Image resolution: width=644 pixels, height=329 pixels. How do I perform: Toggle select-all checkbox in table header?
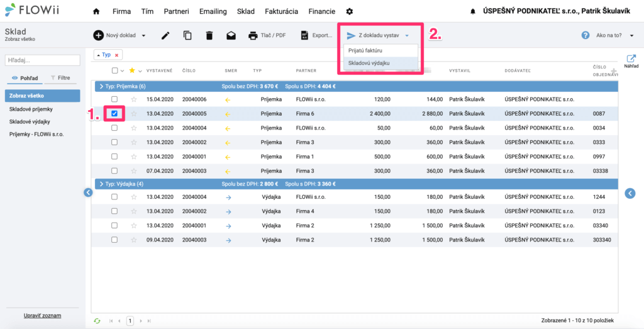tap(114, 70)
